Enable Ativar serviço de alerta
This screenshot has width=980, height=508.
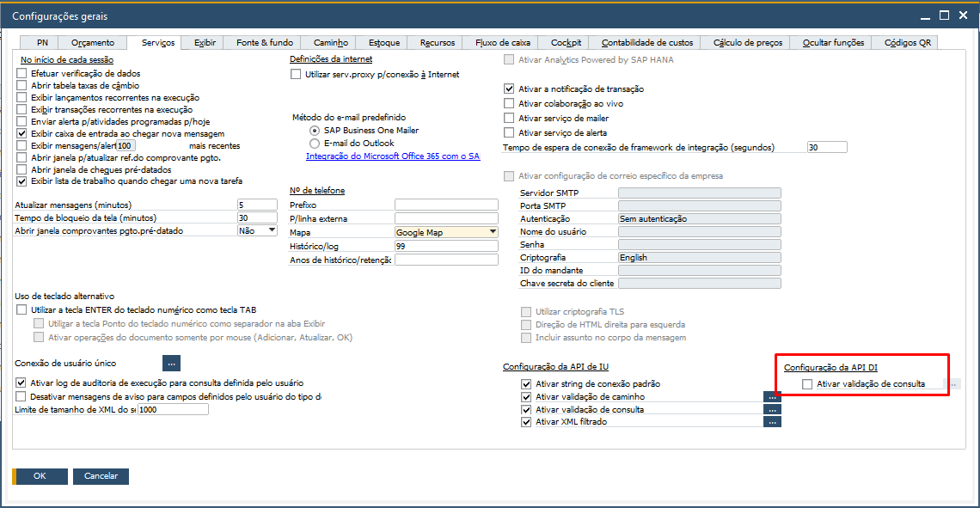(509, 132)
